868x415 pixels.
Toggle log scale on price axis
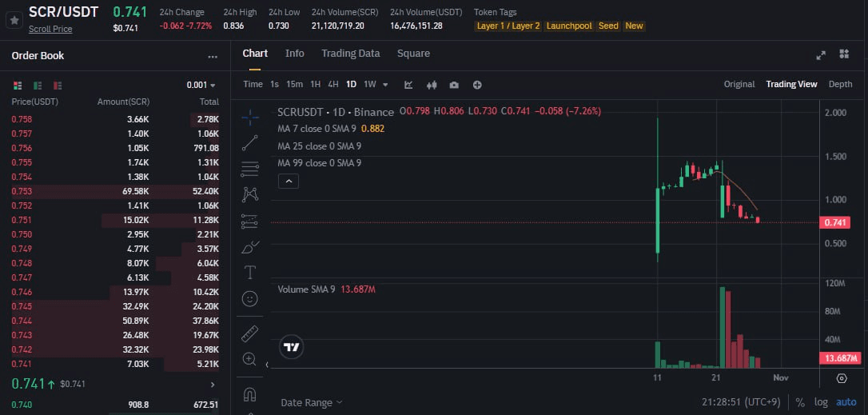tap(821, 402)
